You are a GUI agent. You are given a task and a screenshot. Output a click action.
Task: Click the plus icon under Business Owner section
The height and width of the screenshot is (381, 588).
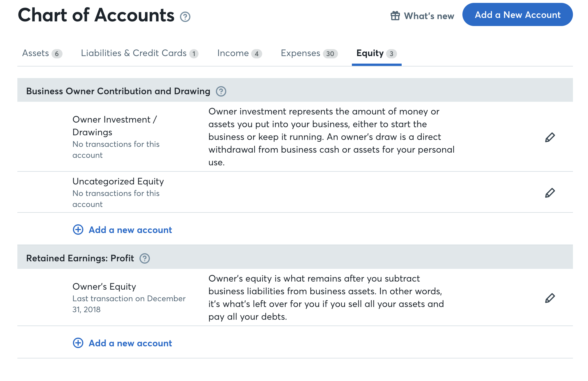78,230
